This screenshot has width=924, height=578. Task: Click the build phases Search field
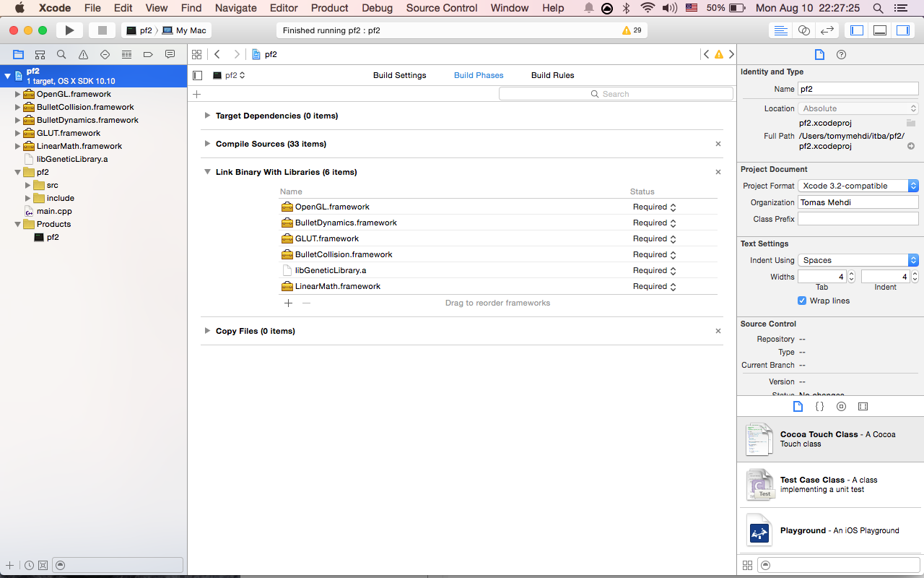616,94
